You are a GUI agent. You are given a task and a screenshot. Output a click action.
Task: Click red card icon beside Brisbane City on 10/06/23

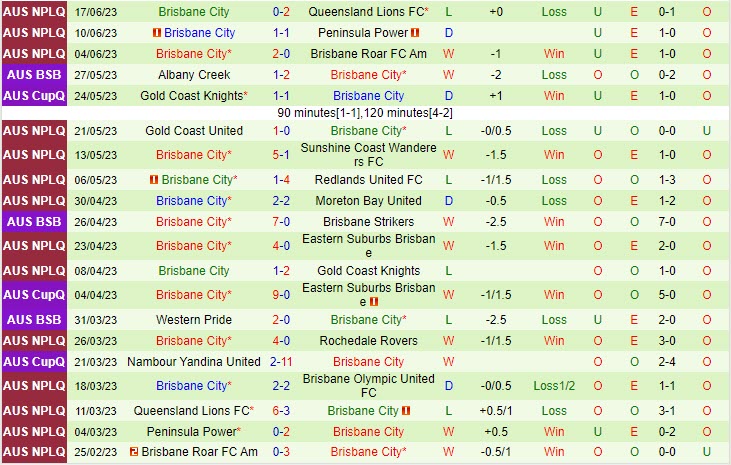coord(156,33)
